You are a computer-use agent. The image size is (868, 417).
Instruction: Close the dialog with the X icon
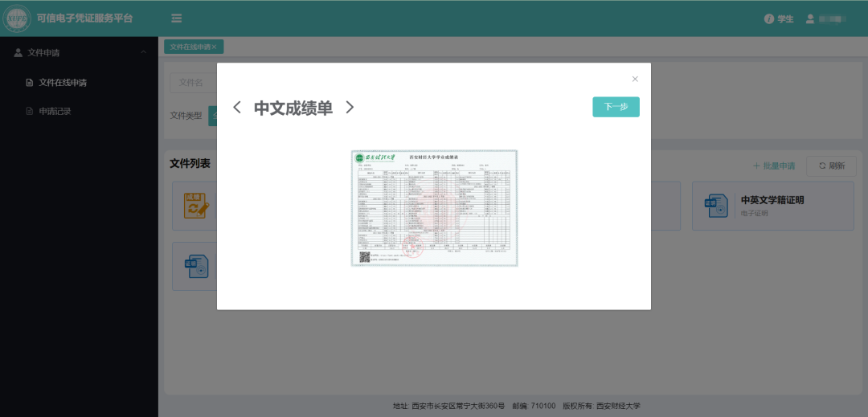point(635,79)
